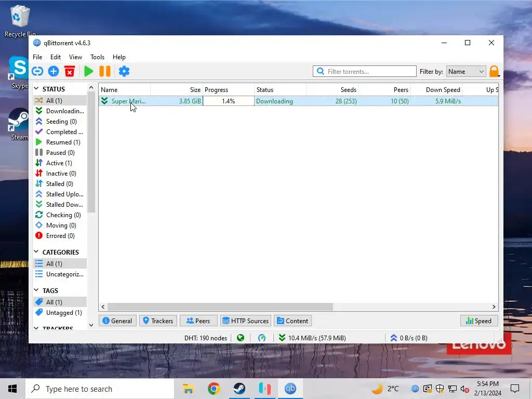The image size is (532, 399).
Task: Select the Resumed (1) filter
Action: pos(60,142)
